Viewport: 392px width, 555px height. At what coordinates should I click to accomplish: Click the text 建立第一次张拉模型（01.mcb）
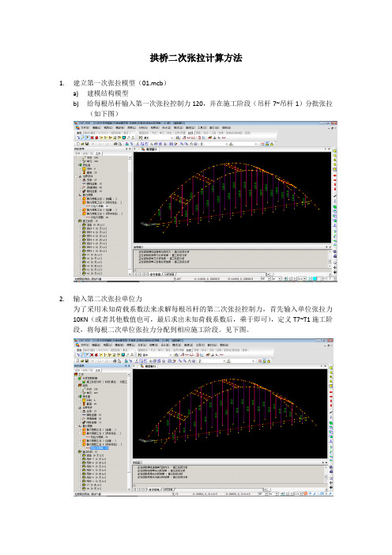pyautogui.click(x=120, y=83)
